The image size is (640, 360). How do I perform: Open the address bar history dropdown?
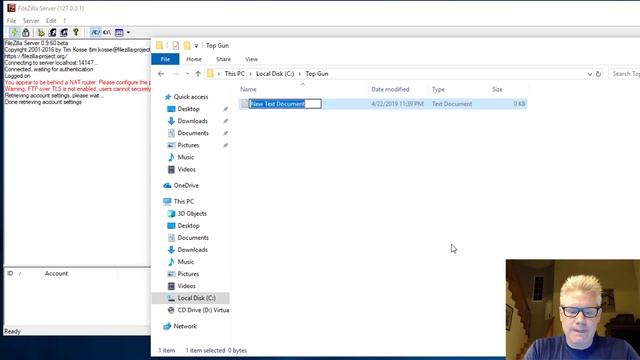click(589, 74)
